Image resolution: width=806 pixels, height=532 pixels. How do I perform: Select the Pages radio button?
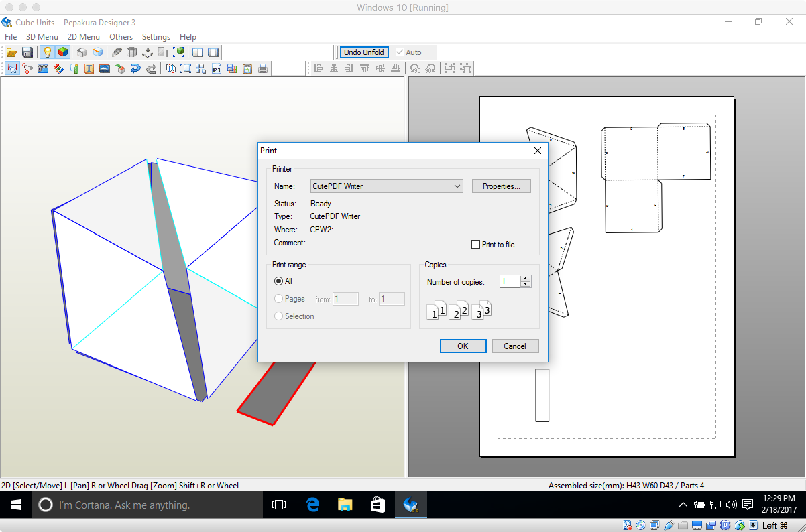[x=278, y=298]
